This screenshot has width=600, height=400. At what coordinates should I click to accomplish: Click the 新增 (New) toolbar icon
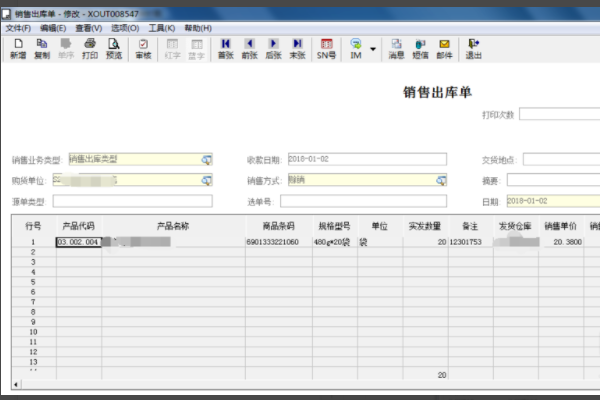point(18,49)
